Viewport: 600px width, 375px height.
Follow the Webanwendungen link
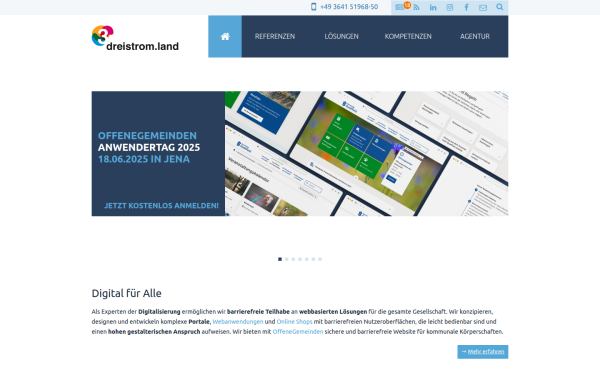click(x=238, y=321)
